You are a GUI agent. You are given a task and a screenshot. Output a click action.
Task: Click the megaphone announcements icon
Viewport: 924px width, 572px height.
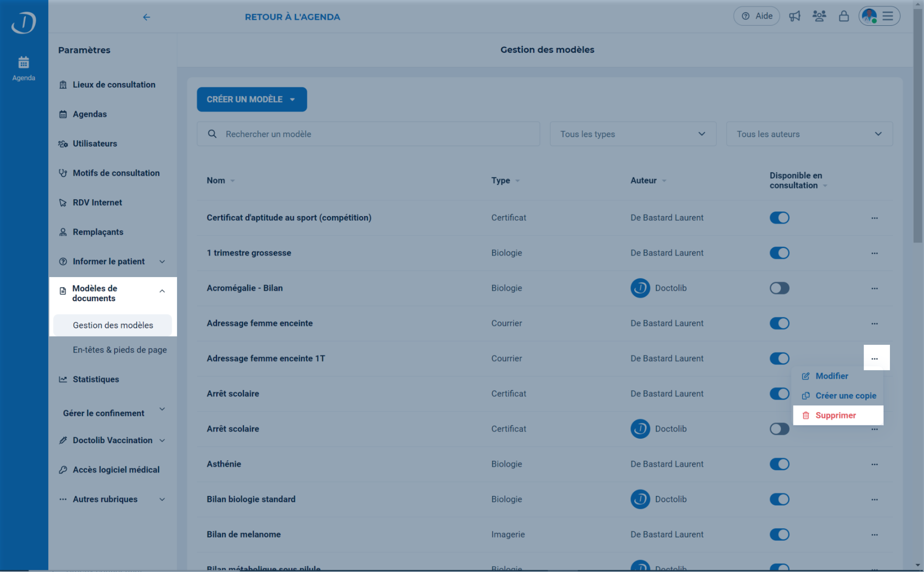click(x=794, y=17)
